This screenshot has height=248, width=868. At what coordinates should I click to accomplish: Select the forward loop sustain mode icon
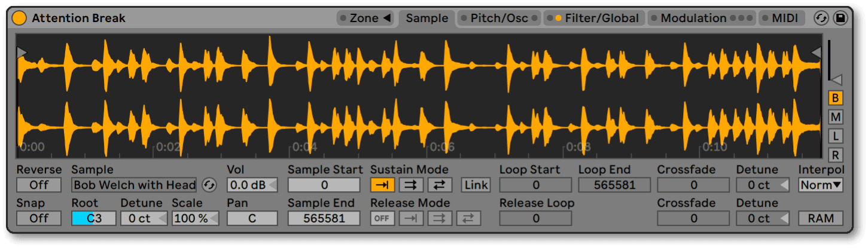click(x=411, y=185)
